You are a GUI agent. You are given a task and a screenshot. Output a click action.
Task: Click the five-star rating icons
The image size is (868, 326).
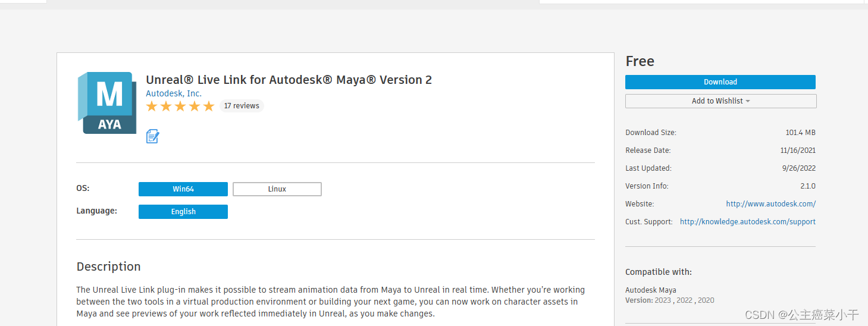pyautogui.click(x=180, y=106)
